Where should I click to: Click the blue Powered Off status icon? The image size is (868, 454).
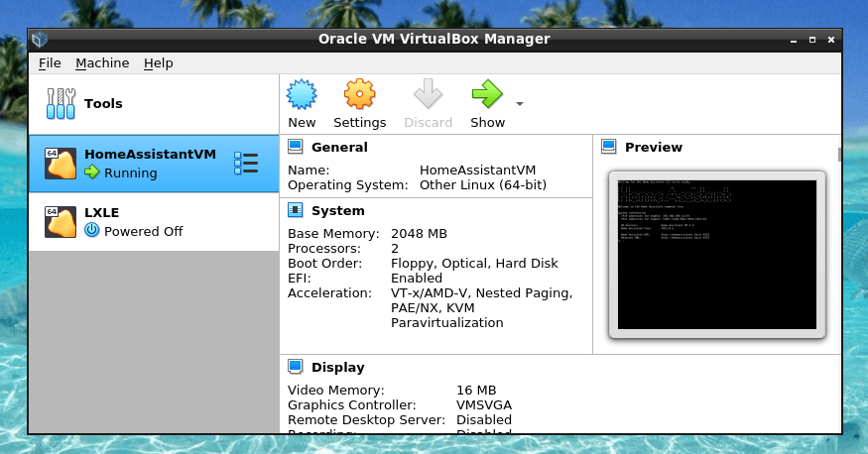92,230
